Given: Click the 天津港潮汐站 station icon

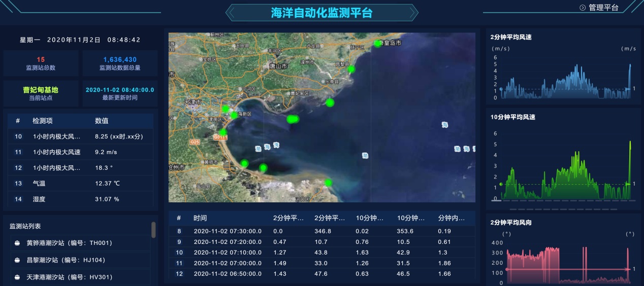Looking at the screenshot, I should tap(17, 277).
